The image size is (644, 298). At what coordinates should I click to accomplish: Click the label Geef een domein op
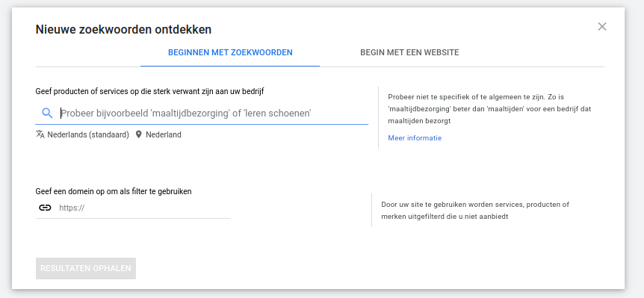(114, 191)
